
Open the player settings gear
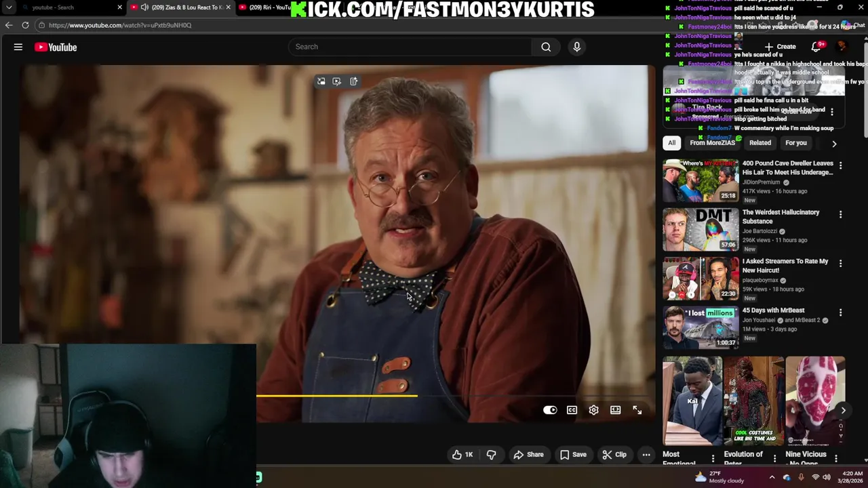[x=593, y=410]
